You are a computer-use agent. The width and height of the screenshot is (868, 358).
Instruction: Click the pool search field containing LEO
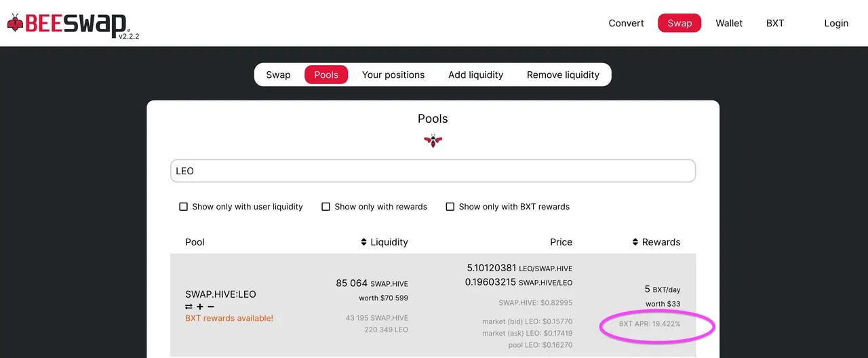click(433, 171)
